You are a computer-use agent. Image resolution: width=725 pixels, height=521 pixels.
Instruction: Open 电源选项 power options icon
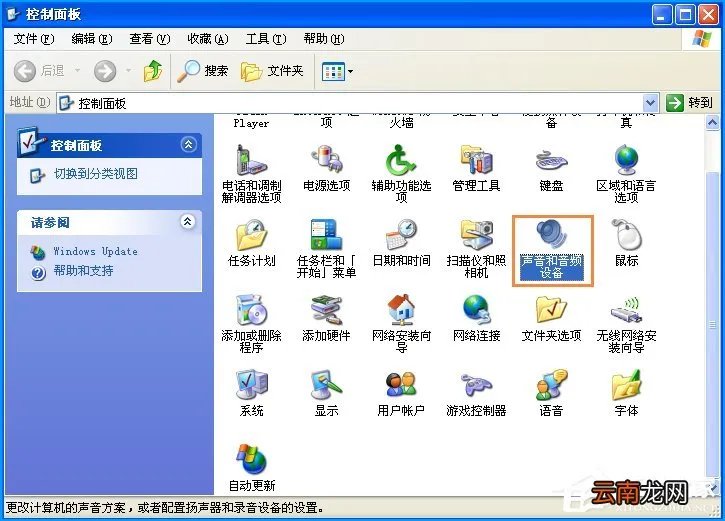click(x=326, y=168)
